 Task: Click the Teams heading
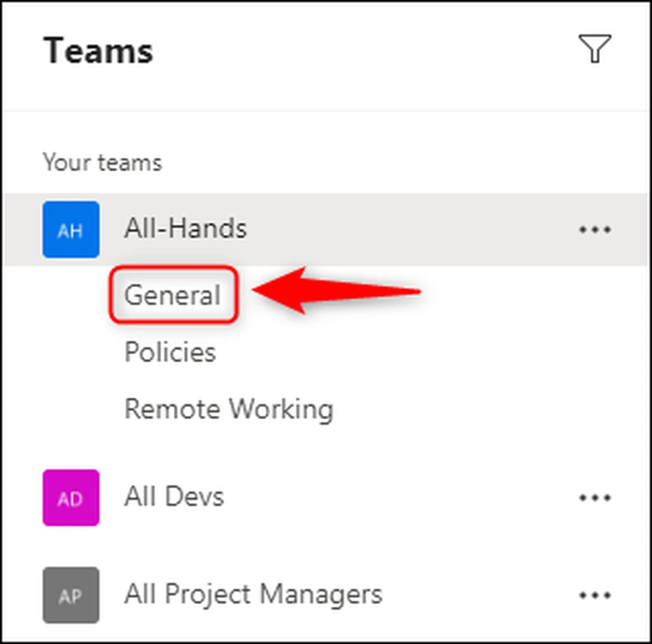click(99, 51)
